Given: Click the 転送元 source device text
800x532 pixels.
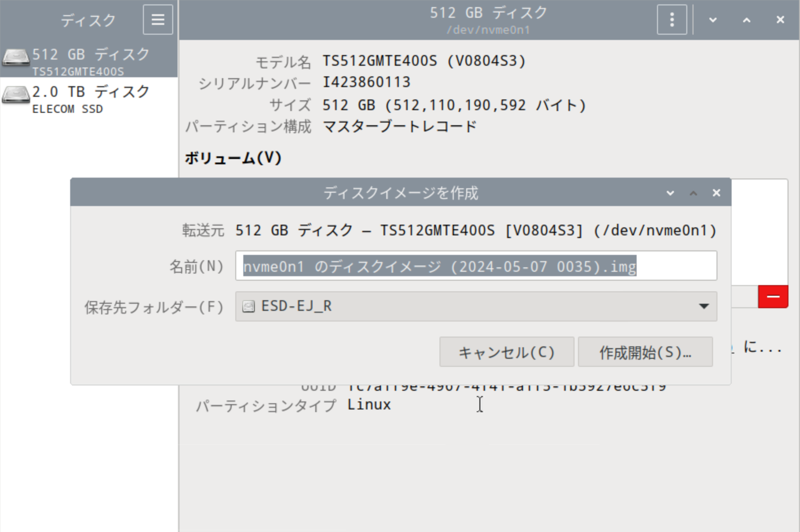Looking at the screenshot, I should coord(476,230).
